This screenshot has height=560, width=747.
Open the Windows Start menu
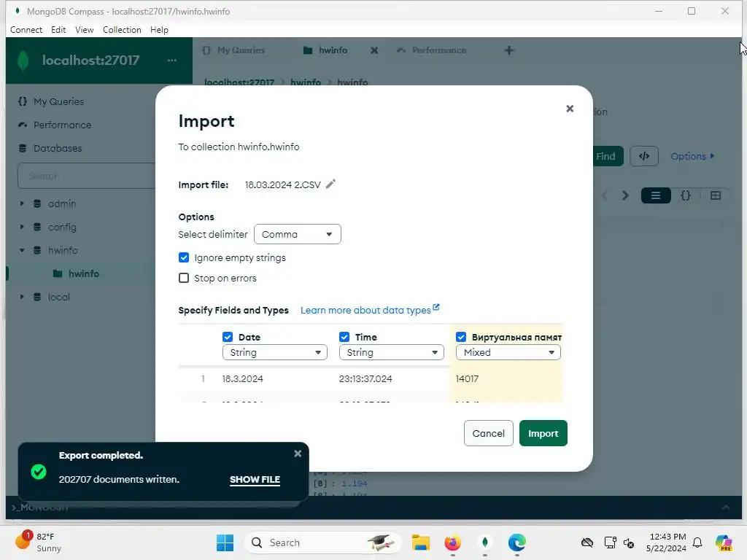225,542
